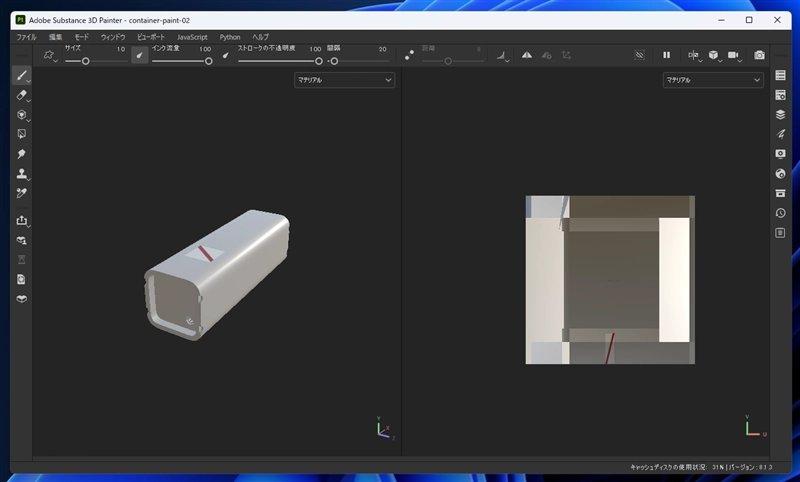This screenshot has height=482, width=800.
Task: Click the container 3D model in left viewport
Action: point(217,274)
